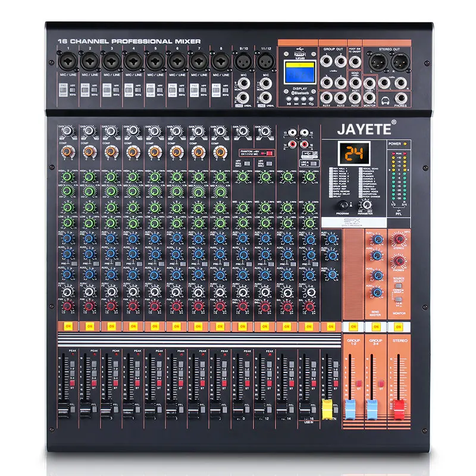Click the 11/12 XLR MIC input

point(265,61)
